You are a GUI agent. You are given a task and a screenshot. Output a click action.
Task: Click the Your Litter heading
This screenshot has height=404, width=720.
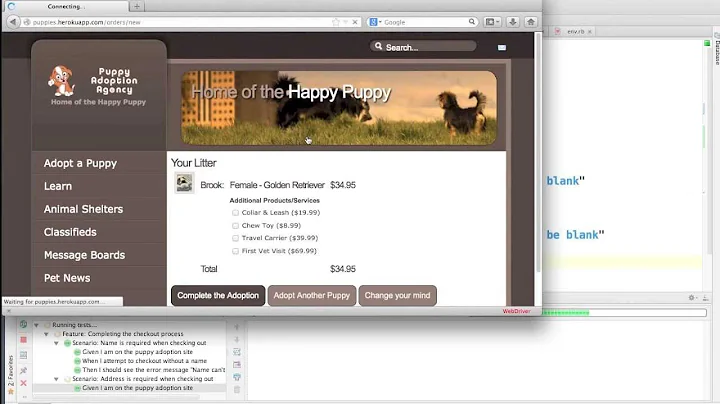coord(193,163)
